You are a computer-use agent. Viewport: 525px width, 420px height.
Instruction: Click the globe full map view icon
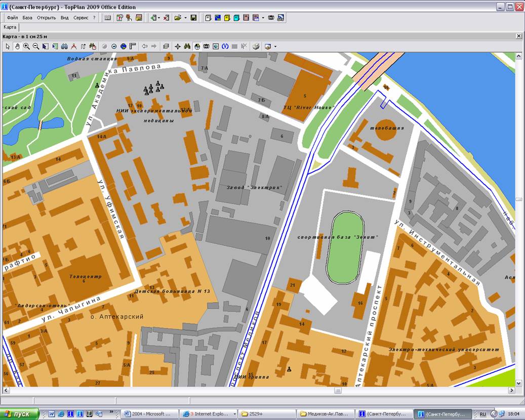click(x=123, y=46)
